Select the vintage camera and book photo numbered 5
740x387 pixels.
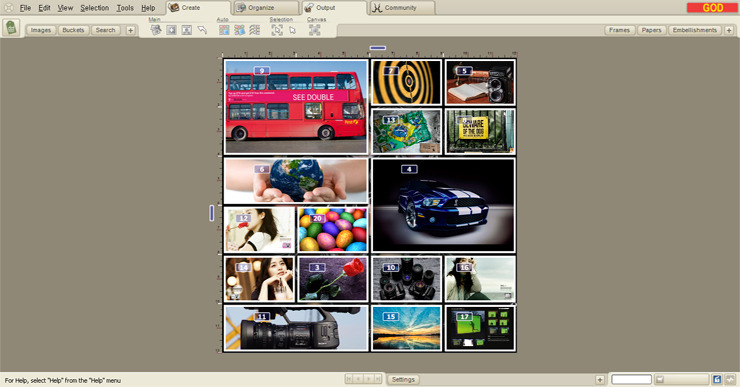[480, 83]
